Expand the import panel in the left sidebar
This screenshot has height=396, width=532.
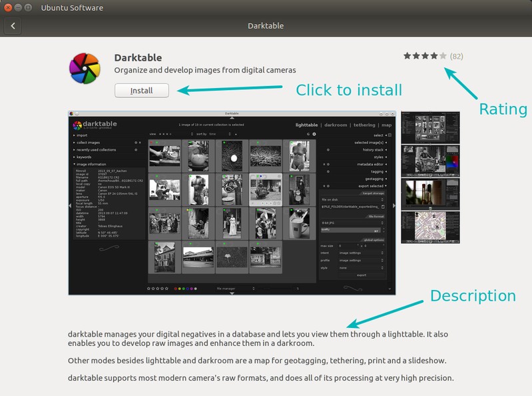coord(83,135)
